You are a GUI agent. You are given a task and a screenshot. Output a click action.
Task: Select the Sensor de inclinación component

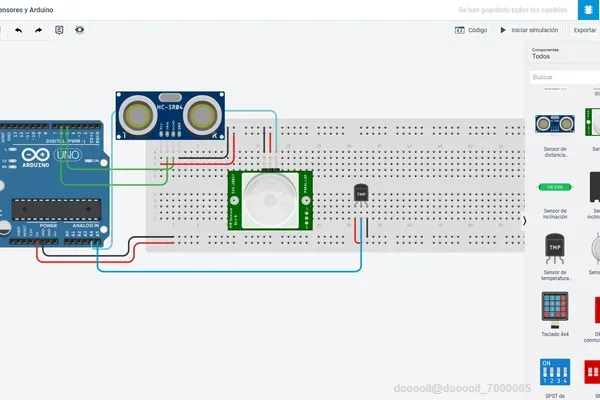click(555, 201)
